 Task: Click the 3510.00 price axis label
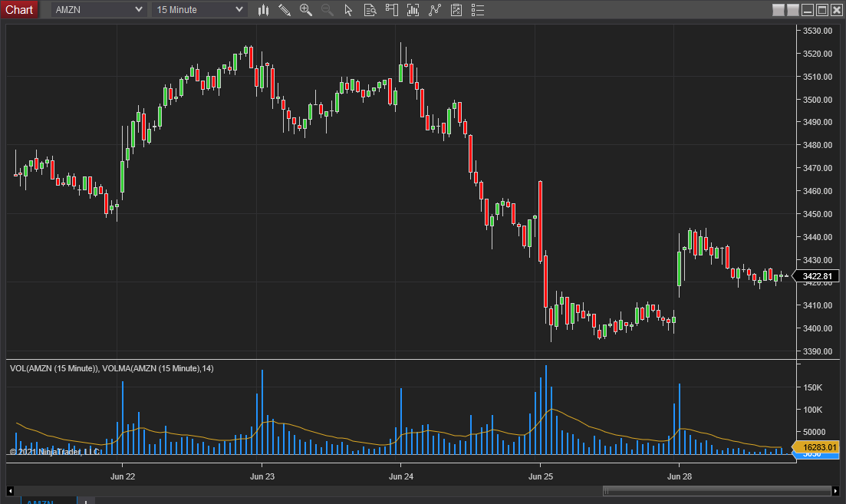click(x=818, y=77)
